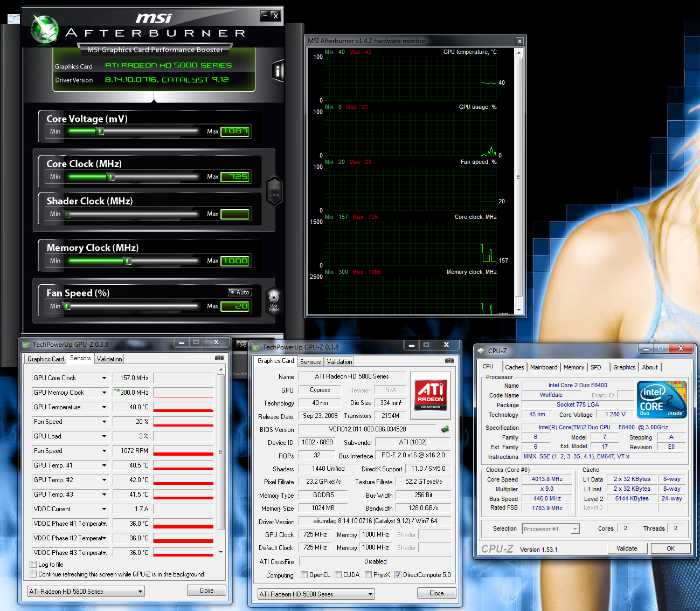The image size is (700, 611).
Task: Enable Continue refreshing in background checkbox
Action: [33, 574]
